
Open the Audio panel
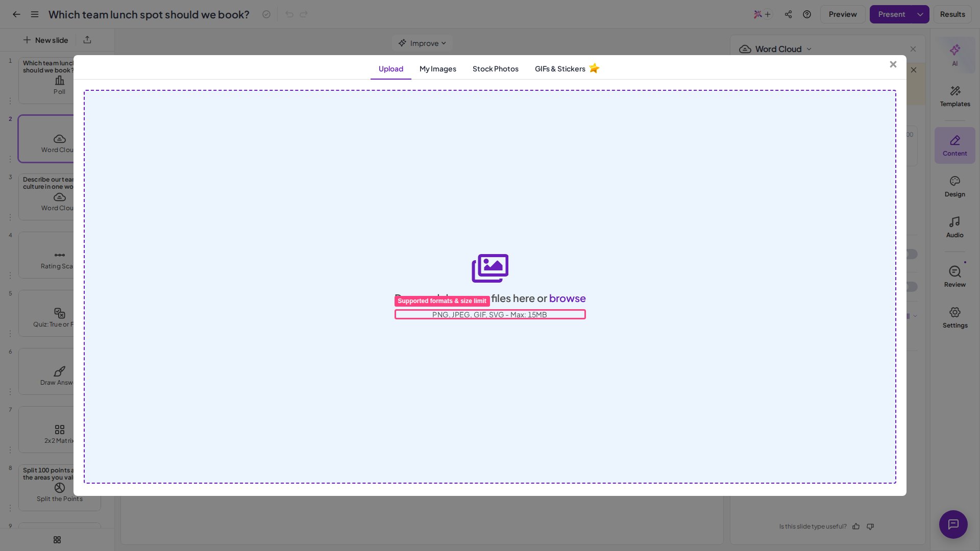(x=954, y=228)
